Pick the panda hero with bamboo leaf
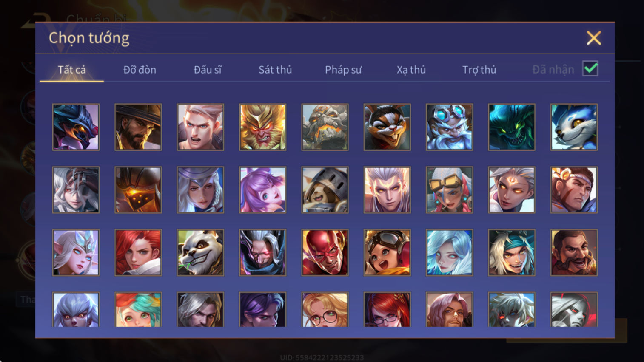 [200, 253]
